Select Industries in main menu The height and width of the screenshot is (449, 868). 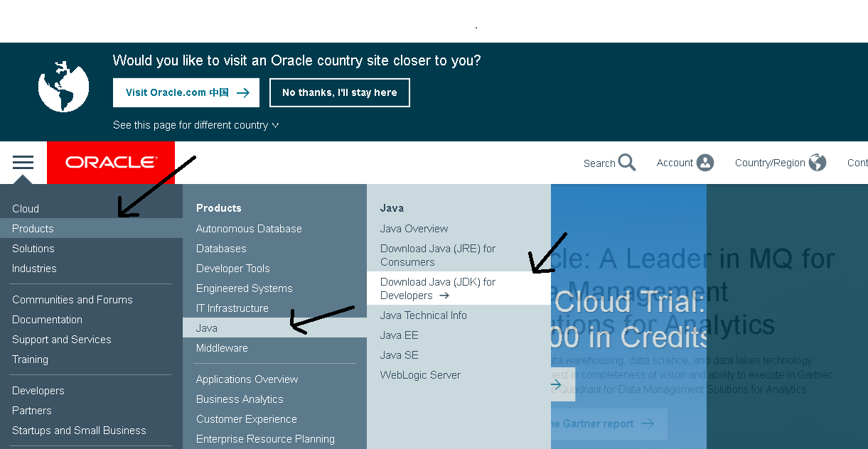pyautogui.click(x=34, y=268)
